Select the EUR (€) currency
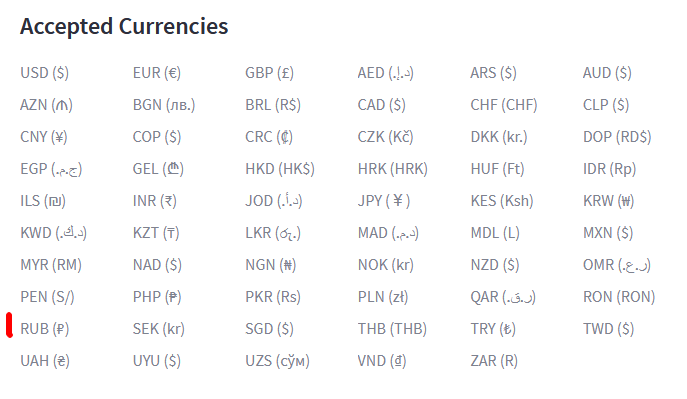Screen dimensions: 687x399 coord(157,73)
